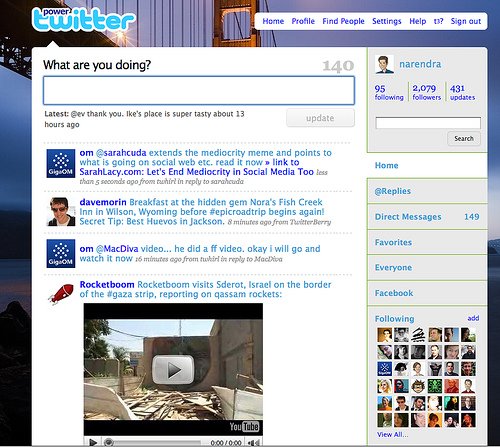
Task: Click the power twitter logo
Action: 84,19
